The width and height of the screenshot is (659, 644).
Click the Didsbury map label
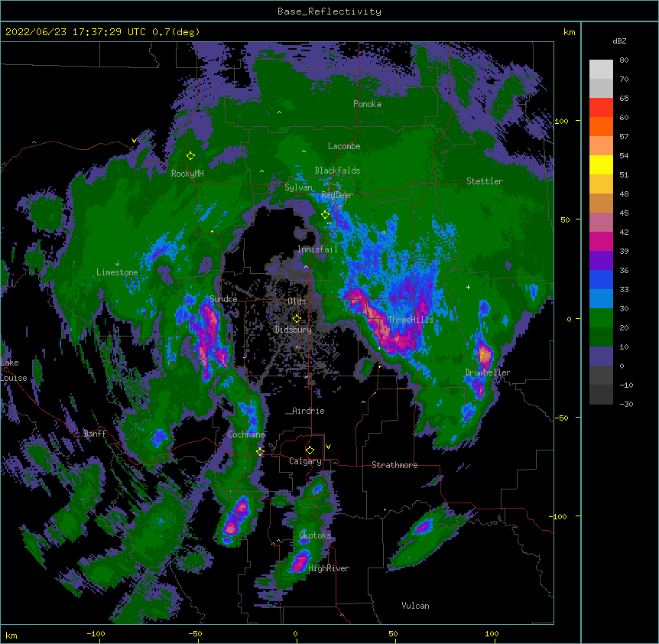click(293, 330)
